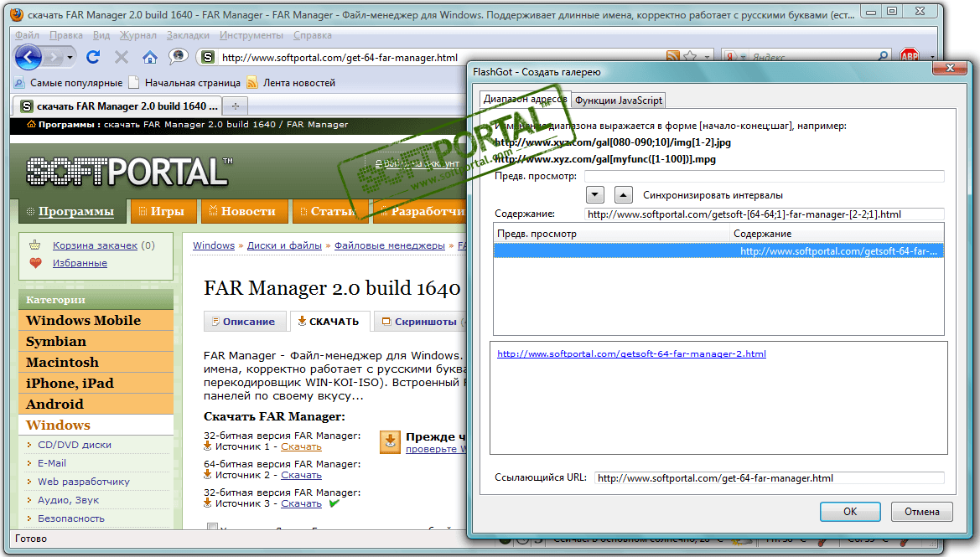
Task: Click the speech bubble toolbar icon
Action: tap(178, 57)
